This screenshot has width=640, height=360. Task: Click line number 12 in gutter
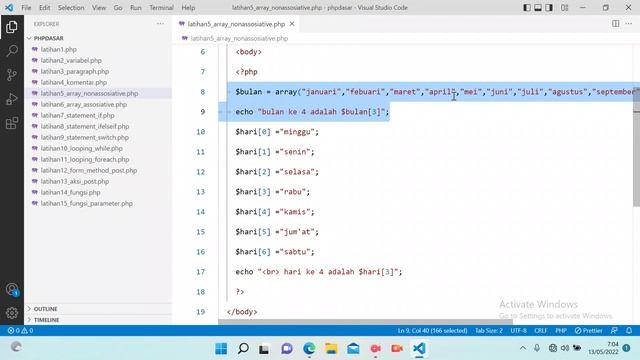pos(200,172)
